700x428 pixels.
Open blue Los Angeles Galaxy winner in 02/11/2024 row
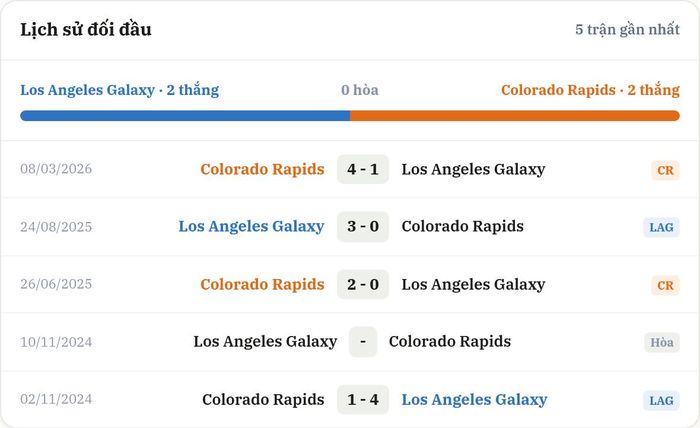coord(474,399)
